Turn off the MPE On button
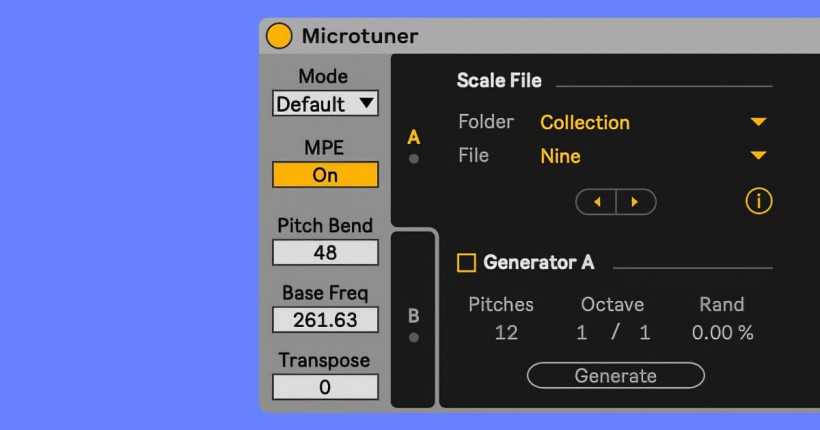The height and width of the screenshot is (430, 820). [325, 175]
